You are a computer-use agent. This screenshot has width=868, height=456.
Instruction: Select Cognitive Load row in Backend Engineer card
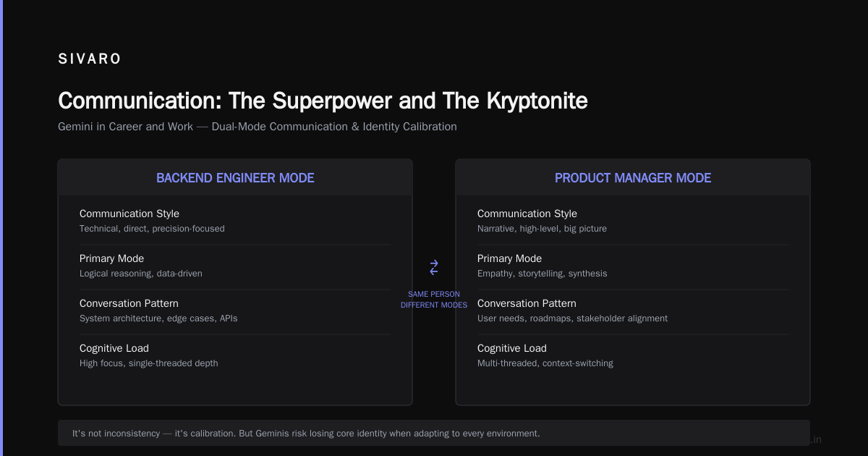pyautogui.click(x=235, y=355)
